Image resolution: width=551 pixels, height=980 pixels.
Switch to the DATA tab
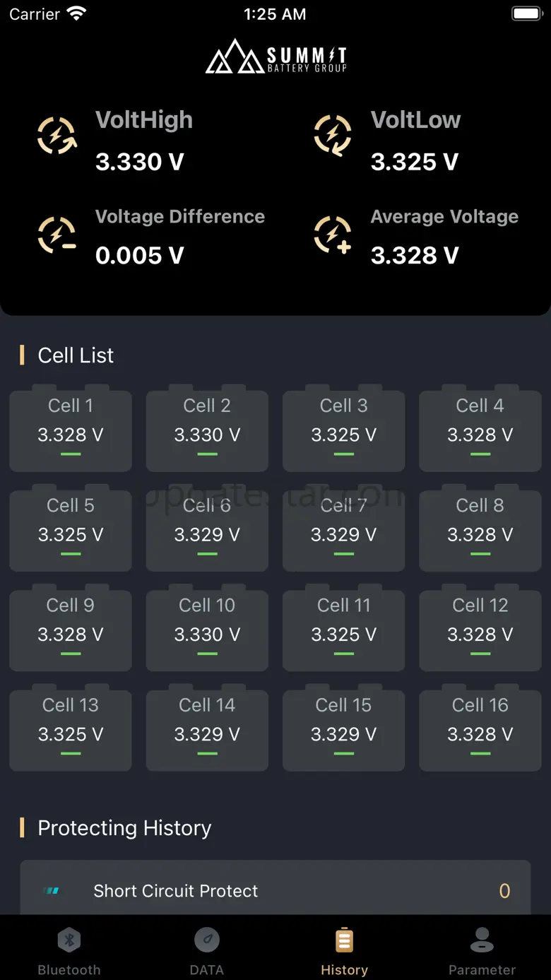pyautogui.click(x=206, y=950)
